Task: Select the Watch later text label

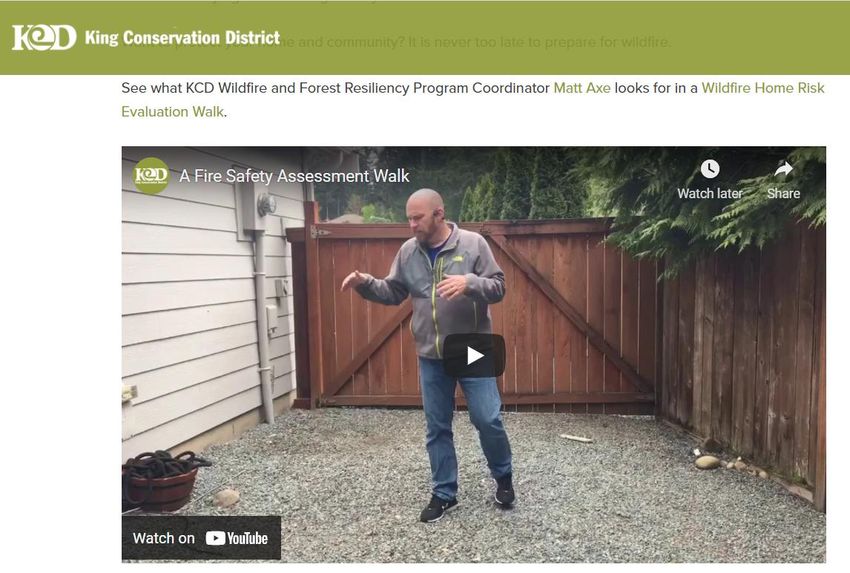Action: [x=710, y=194]
